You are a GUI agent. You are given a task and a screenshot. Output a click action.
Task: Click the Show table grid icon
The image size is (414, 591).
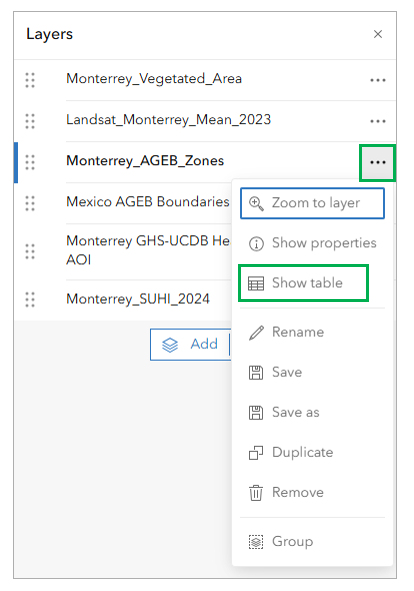[256, 283]
